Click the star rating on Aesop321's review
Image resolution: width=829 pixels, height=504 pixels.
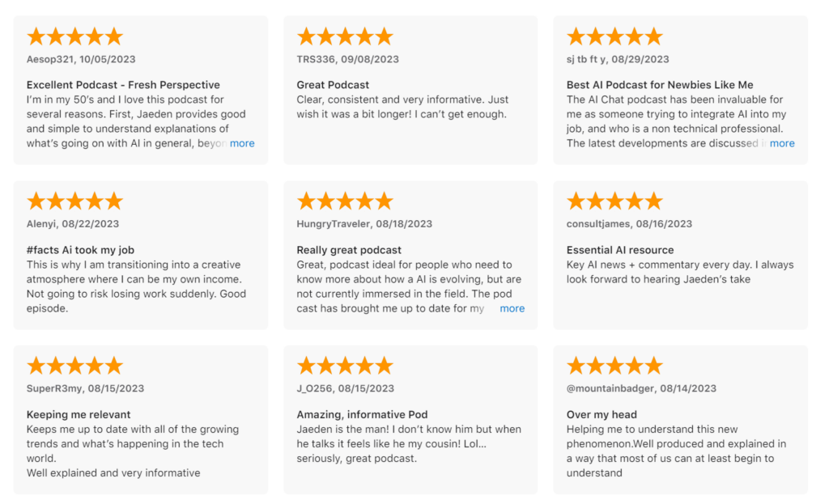pos(74,36)
